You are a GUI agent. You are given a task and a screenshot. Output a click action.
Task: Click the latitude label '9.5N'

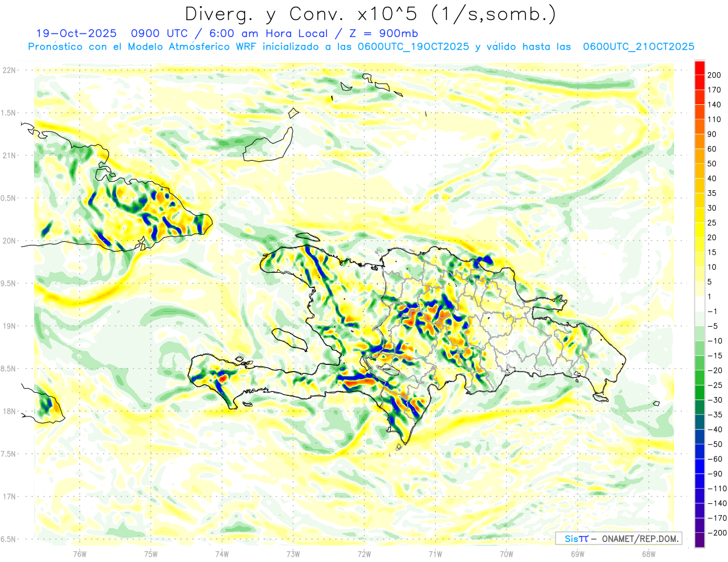(x=8, y=283)
